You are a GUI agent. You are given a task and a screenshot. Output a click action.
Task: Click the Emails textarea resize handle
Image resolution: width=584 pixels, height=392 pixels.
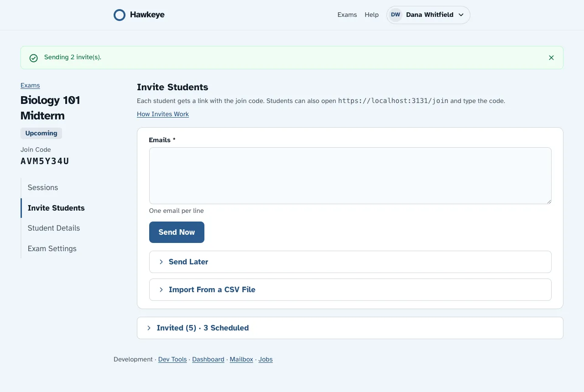pyautogui.click(x=548, y=201)
